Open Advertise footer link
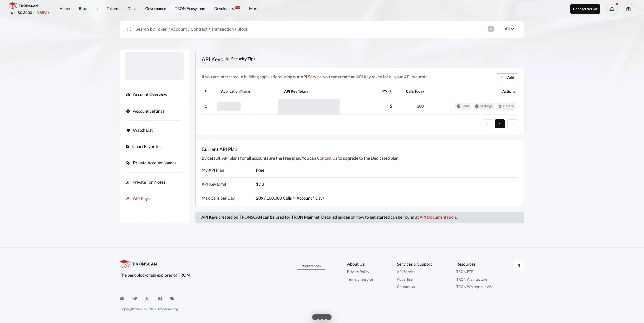This screenshot has width=644, height=323. tap(405, 280)
